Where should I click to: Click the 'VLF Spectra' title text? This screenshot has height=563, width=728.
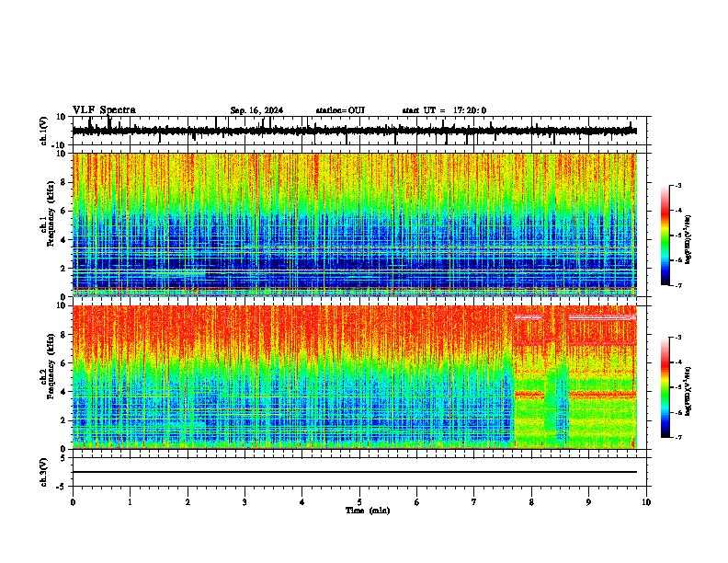[x=104, y=110]
